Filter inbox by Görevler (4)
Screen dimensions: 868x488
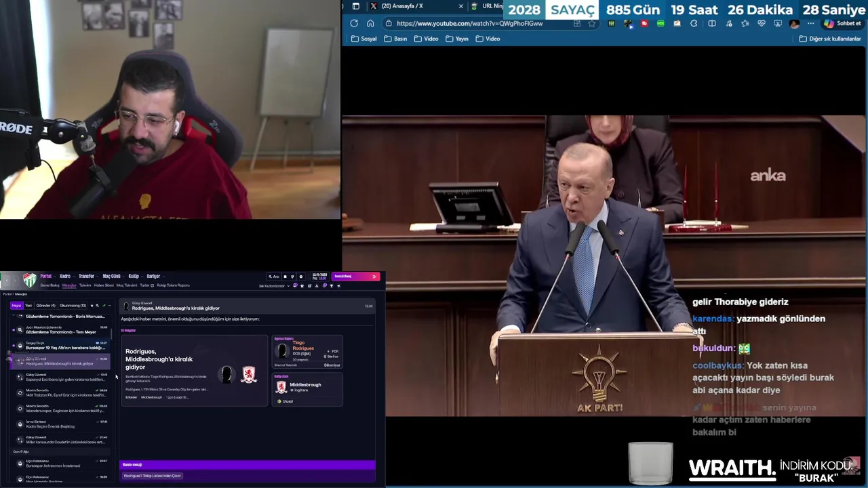coord(45,306)
